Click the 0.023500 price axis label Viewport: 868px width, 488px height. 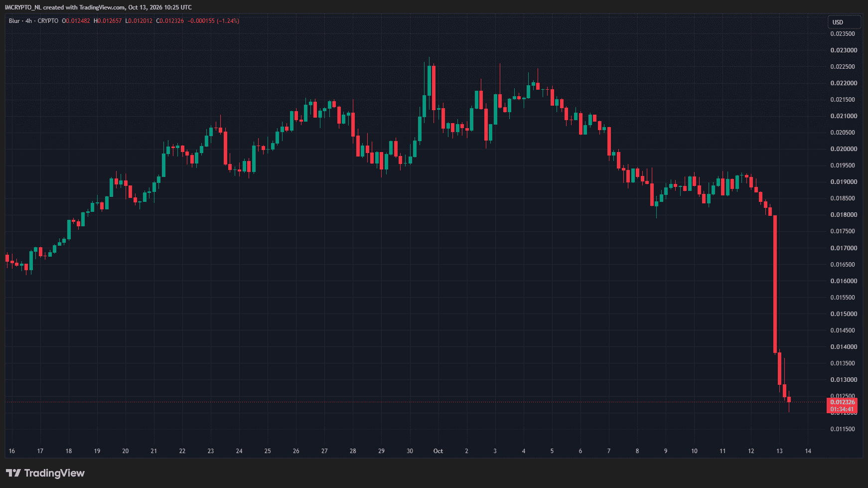pyautogui.click(x=843, y=34)
